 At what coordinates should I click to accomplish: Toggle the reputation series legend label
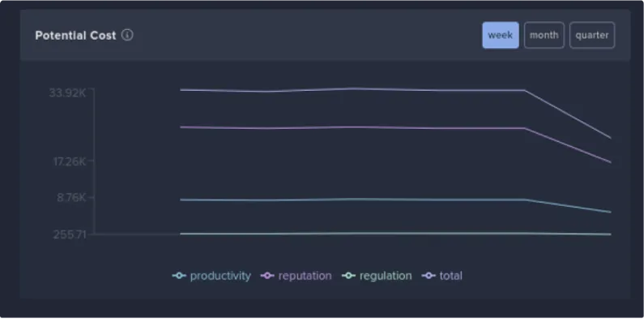point(305,276)
